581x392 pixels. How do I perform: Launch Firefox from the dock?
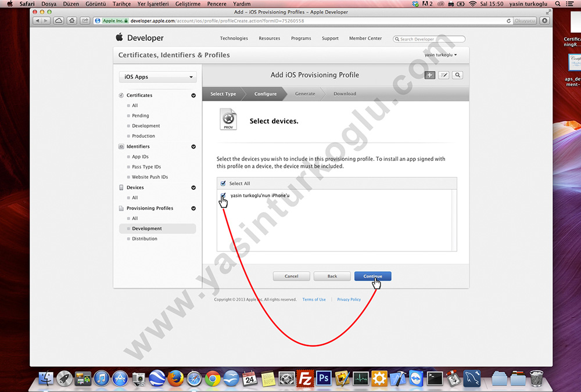(x=175, y=379)
